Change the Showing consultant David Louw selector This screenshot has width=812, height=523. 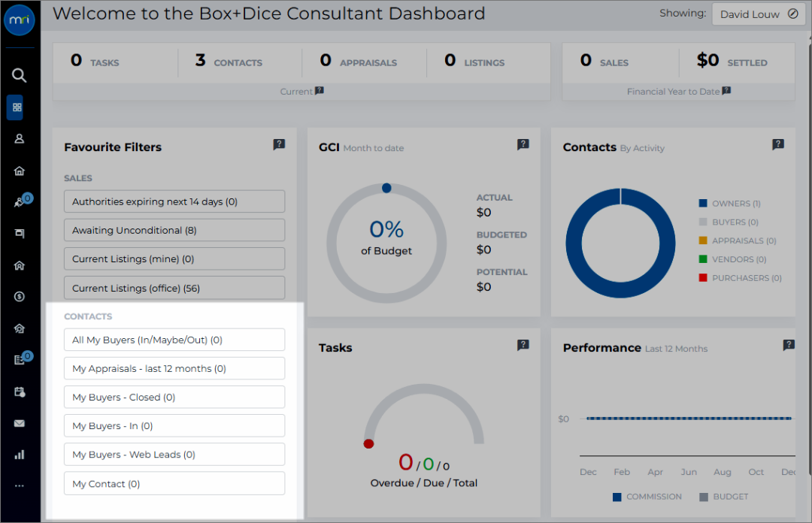759,14
